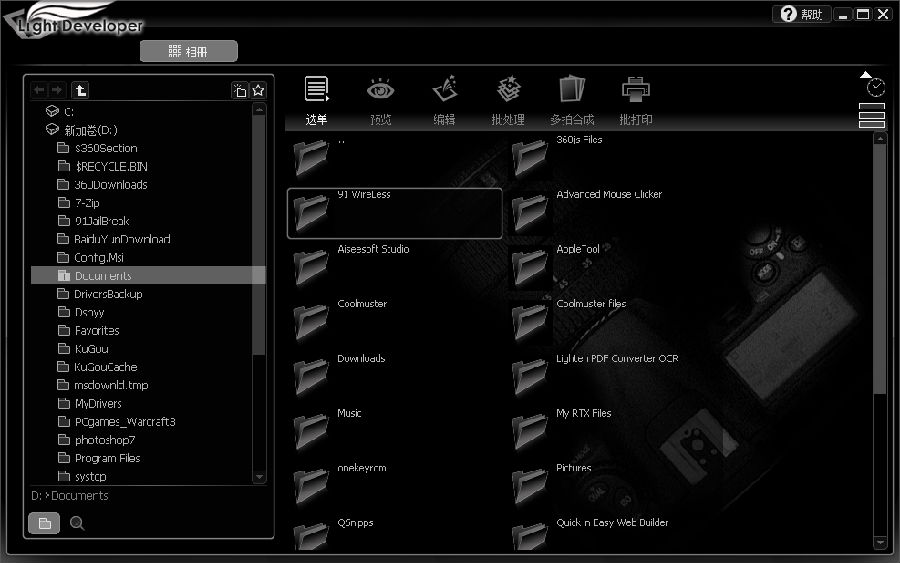Open the 360js Files folder icon

click(x=529, y=158)
